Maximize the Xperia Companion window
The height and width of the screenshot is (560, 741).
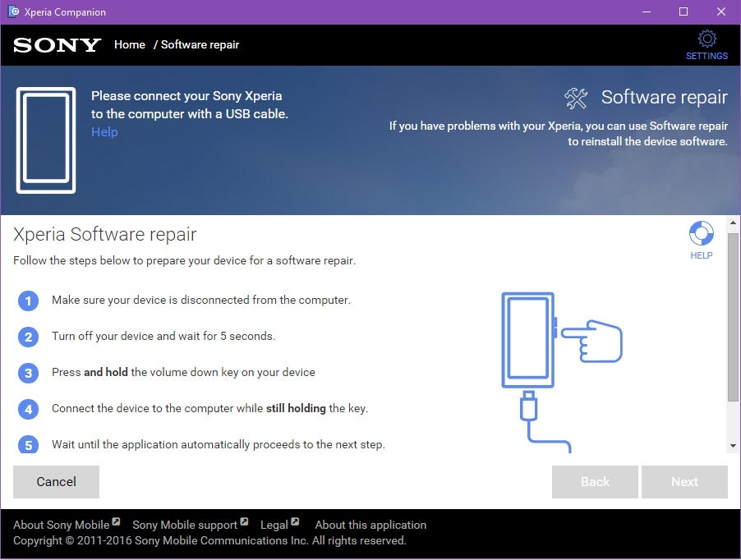[x=683, y=11]
